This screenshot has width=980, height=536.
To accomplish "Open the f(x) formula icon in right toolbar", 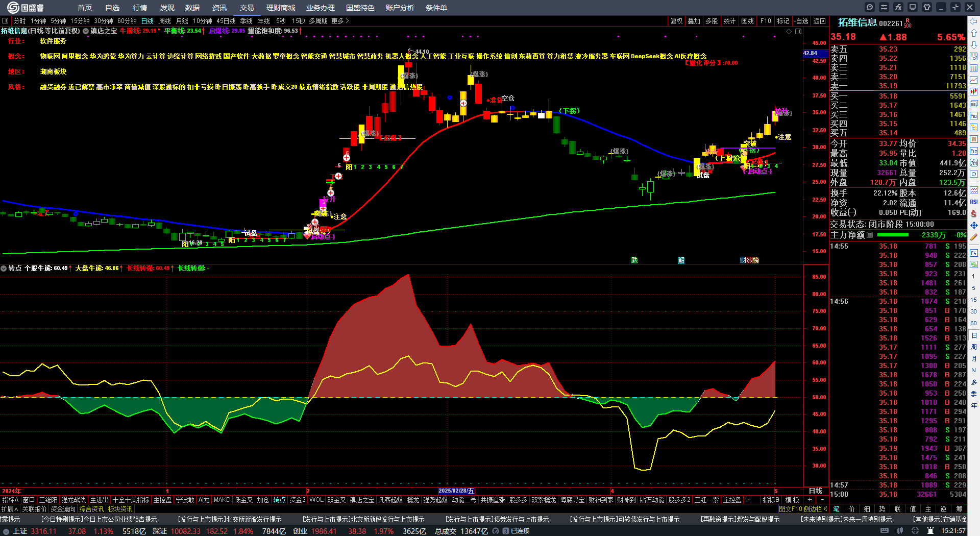I will coord(974,163).
